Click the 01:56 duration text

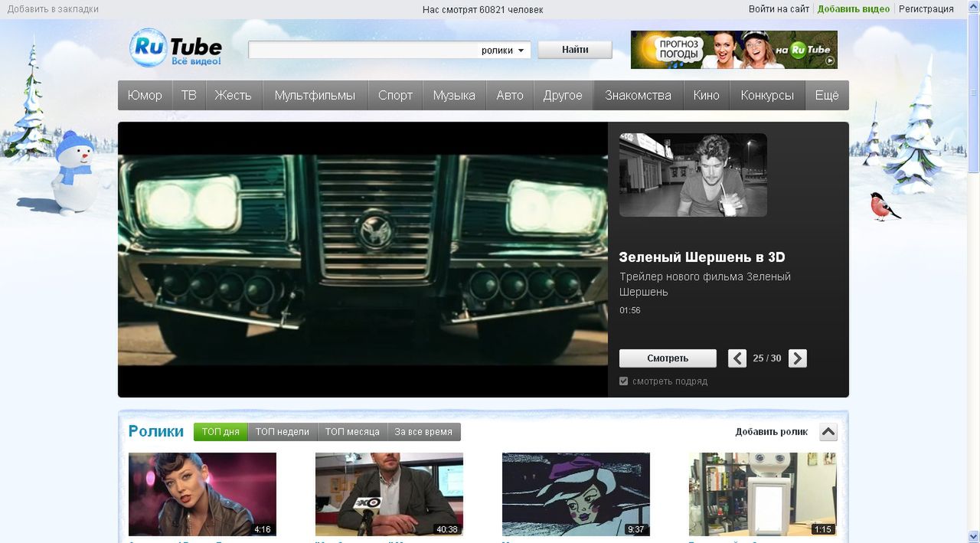(x=630, y=310)
